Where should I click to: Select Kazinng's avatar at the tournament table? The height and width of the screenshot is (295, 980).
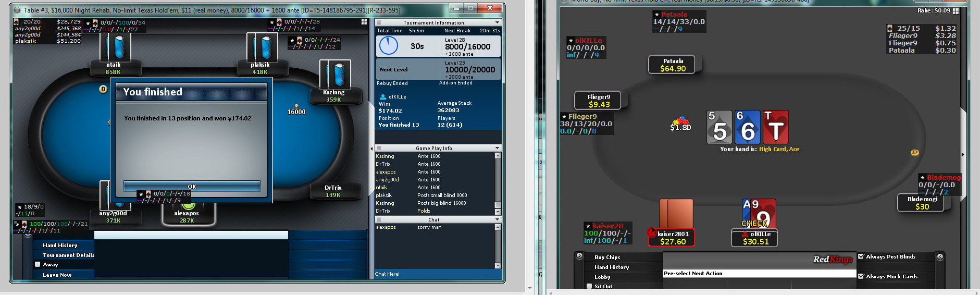(335, 74)
